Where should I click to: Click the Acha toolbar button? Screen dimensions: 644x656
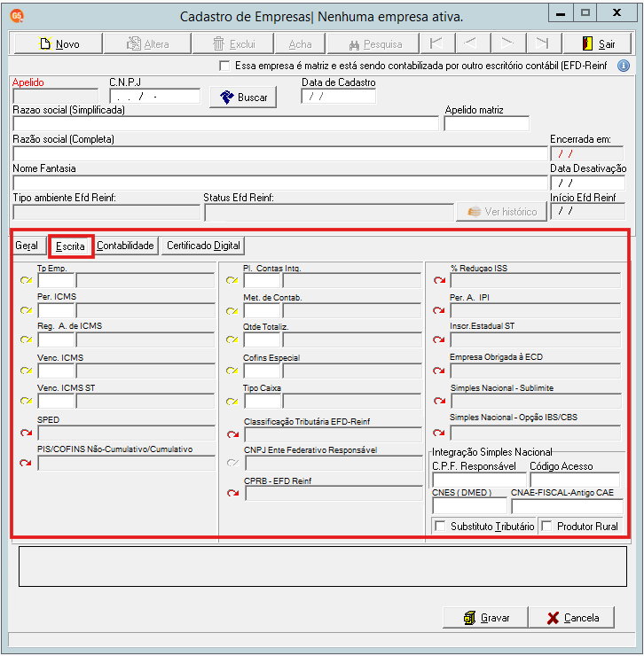(300, 43)
